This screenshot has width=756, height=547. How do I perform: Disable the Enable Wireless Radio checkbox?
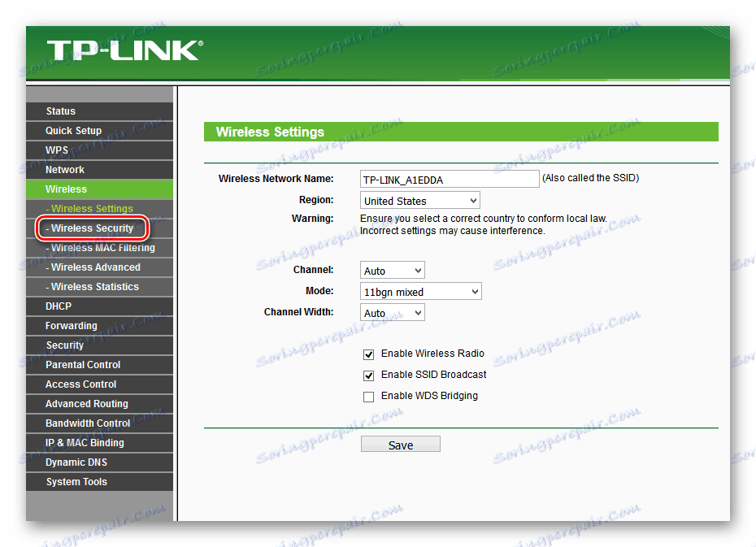tap(368, 354)
